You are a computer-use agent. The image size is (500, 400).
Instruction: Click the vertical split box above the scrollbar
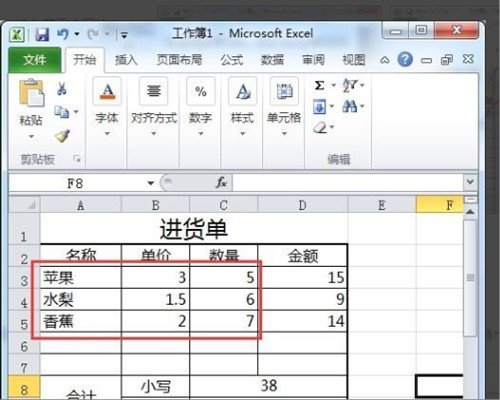(470, 200)
